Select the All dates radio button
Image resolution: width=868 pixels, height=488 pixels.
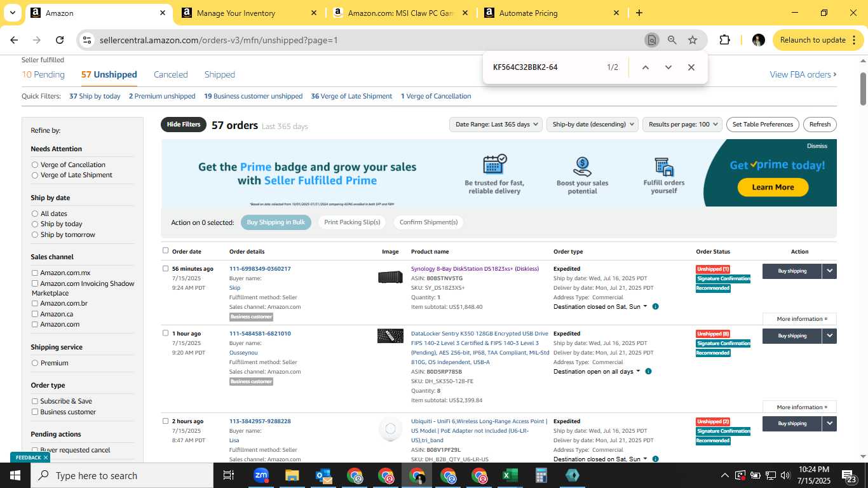(x=35, y=213)
